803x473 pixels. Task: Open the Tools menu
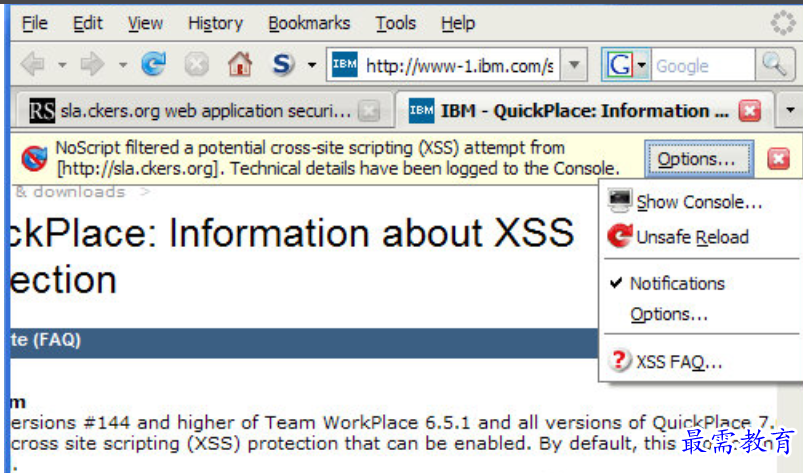point(395,23)
